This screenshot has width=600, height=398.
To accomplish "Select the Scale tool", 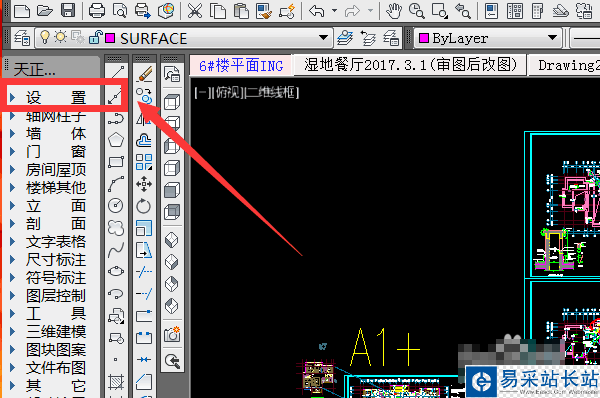I will point(144,228).
